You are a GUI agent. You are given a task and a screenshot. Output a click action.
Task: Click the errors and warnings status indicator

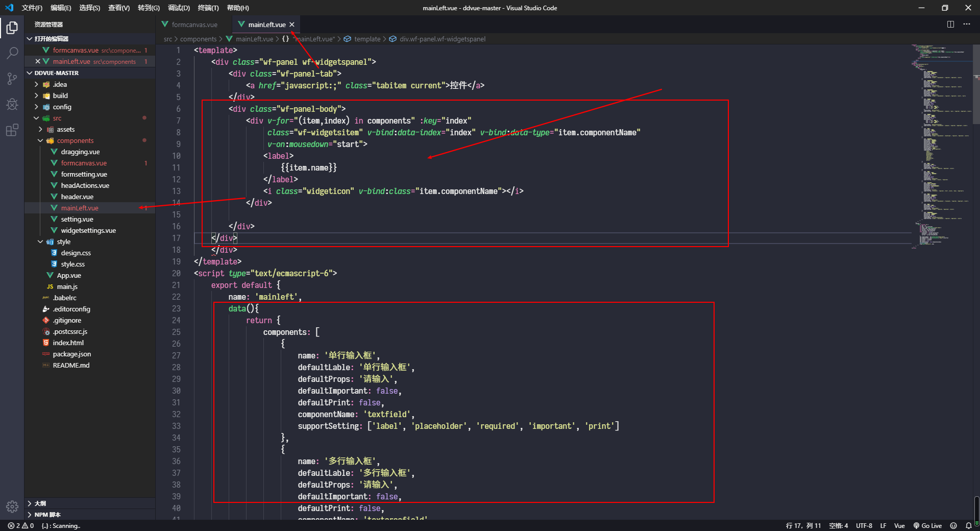[x=21, y=525]
